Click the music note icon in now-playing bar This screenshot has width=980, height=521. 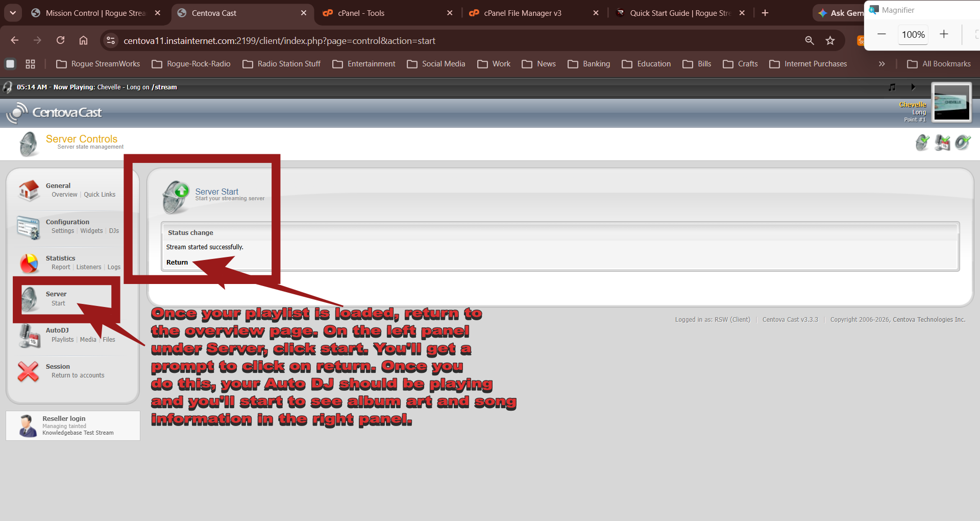(x=892, y=87)
